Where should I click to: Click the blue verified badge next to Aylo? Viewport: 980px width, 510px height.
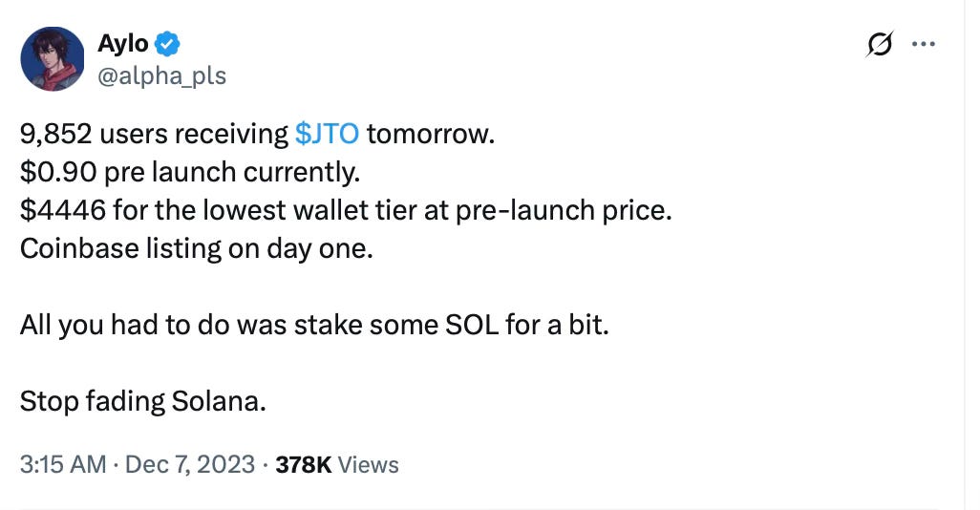click(167, 44)
